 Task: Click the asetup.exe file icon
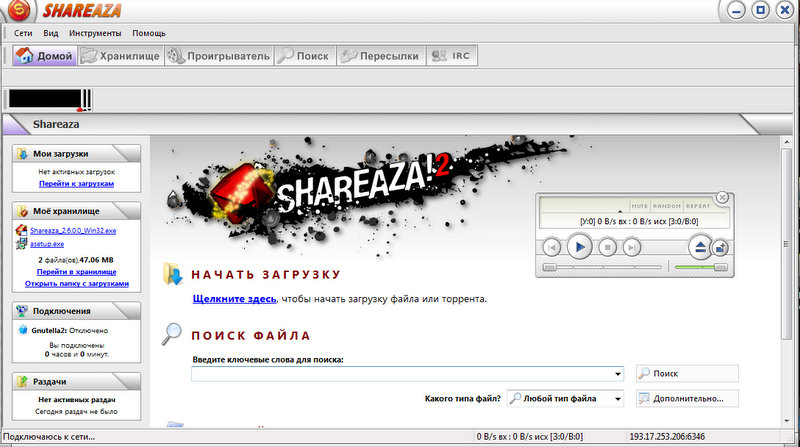pos(21,244)
